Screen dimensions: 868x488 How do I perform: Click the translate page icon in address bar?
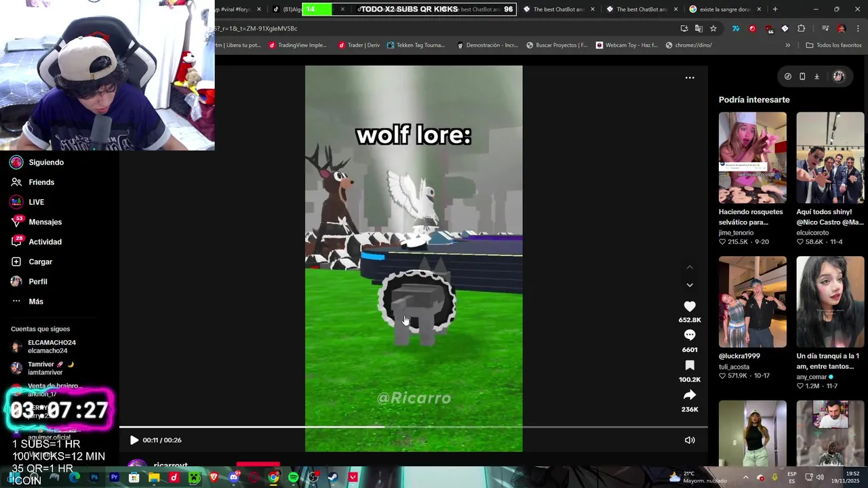tap(698, 28)
